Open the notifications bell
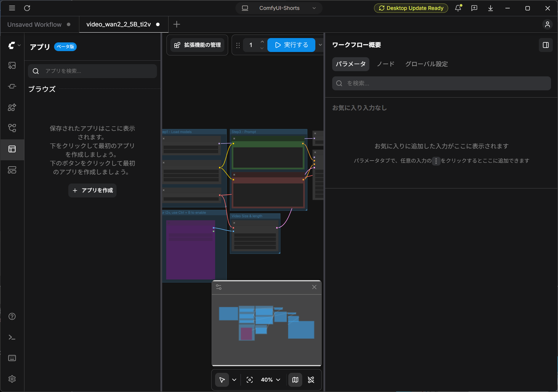558x392 pixels. tap(458, 8)
